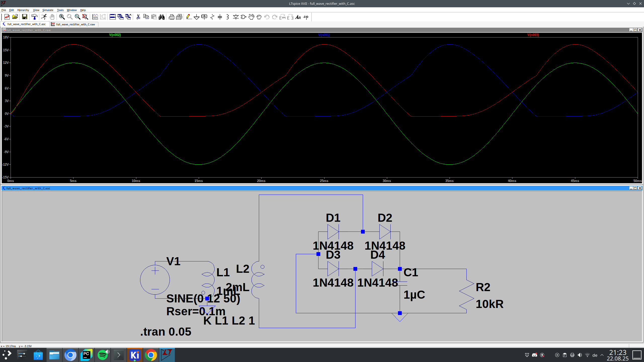Click the Run simulation icon
Image resolution: width=644 pixels, height=362 pixels.
click(x=44, y=17)
